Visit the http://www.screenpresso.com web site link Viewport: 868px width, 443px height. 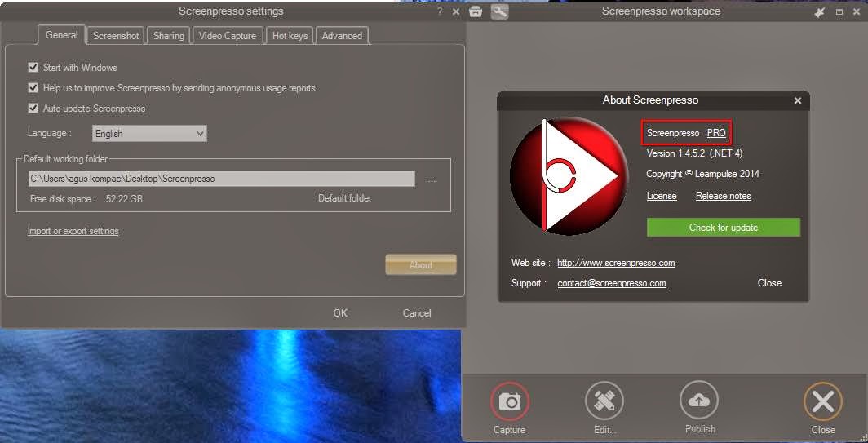click(x=616, y=263)
